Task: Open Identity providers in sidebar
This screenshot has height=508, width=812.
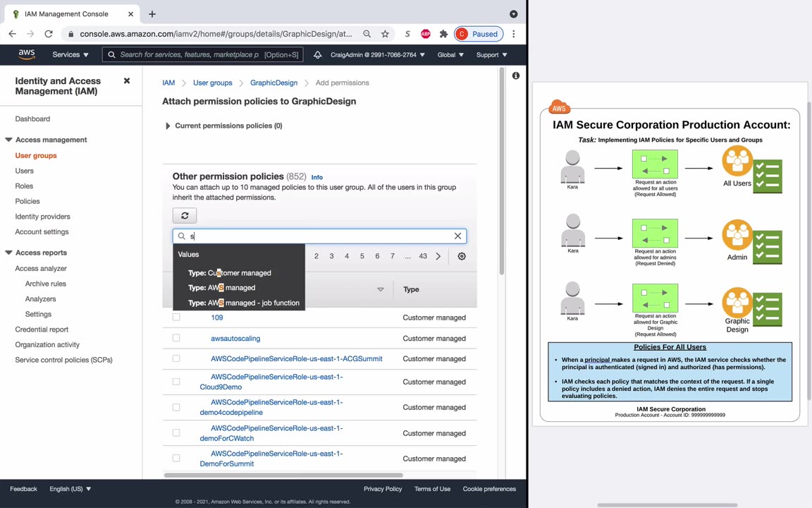Action: [42, 216]
